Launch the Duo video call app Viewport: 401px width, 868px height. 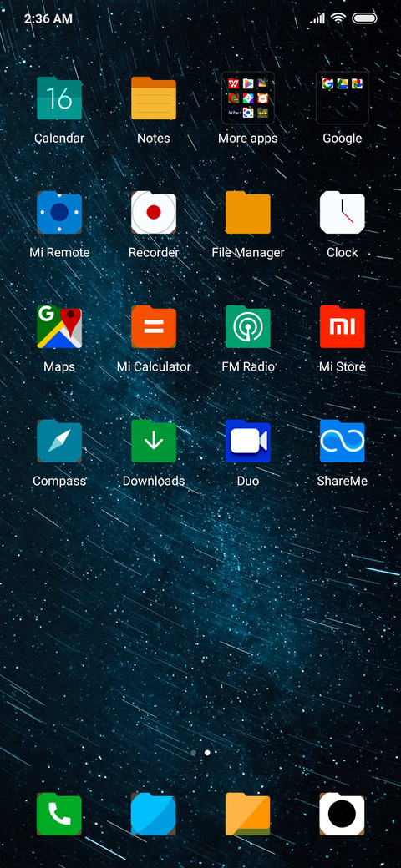tap(247, 442)
